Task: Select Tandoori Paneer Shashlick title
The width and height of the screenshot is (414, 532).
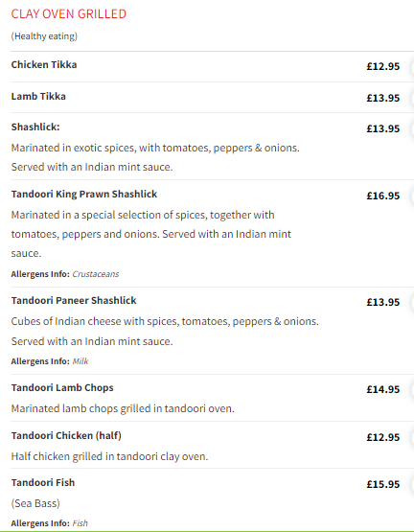Action: [x=74, y=300]
